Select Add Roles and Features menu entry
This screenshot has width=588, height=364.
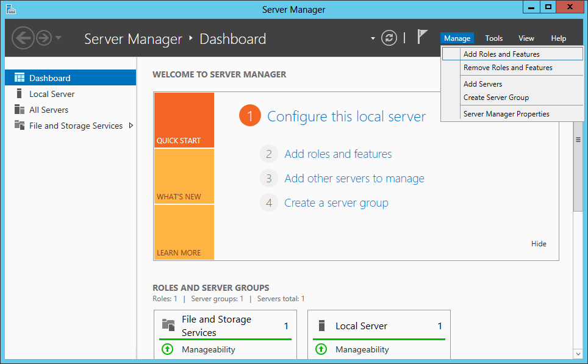[x=512, y=54]
